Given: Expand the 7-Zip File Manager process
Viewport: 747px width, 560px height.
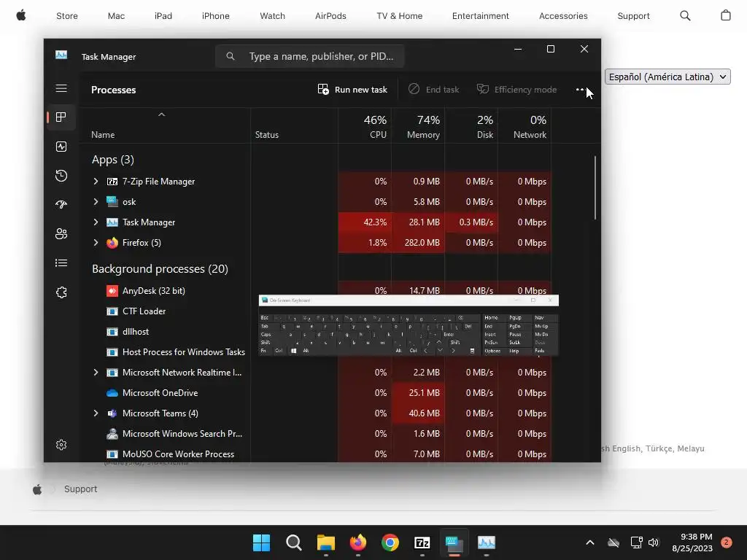Looking at the screenshot, I should point(96,181).
